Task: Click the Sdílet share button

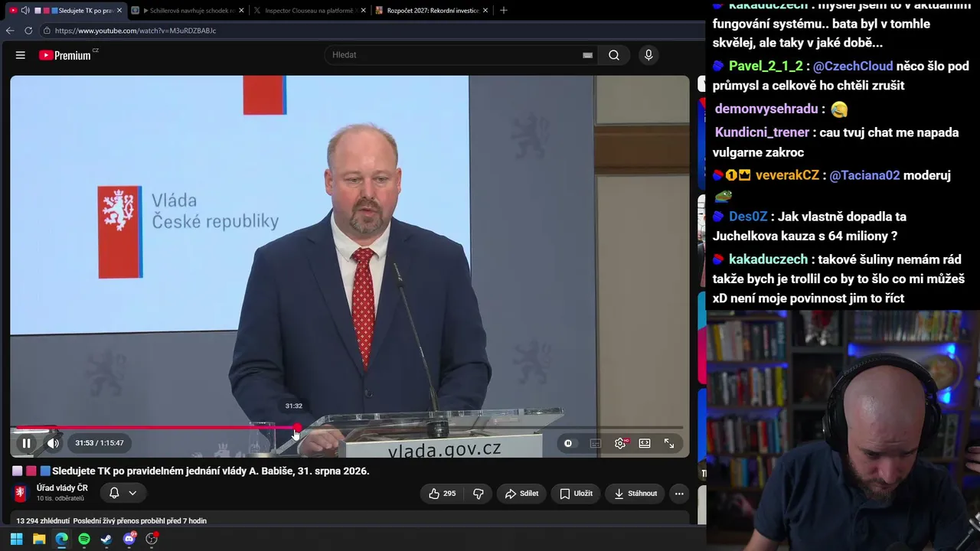Action: click(x=521, y=494)
